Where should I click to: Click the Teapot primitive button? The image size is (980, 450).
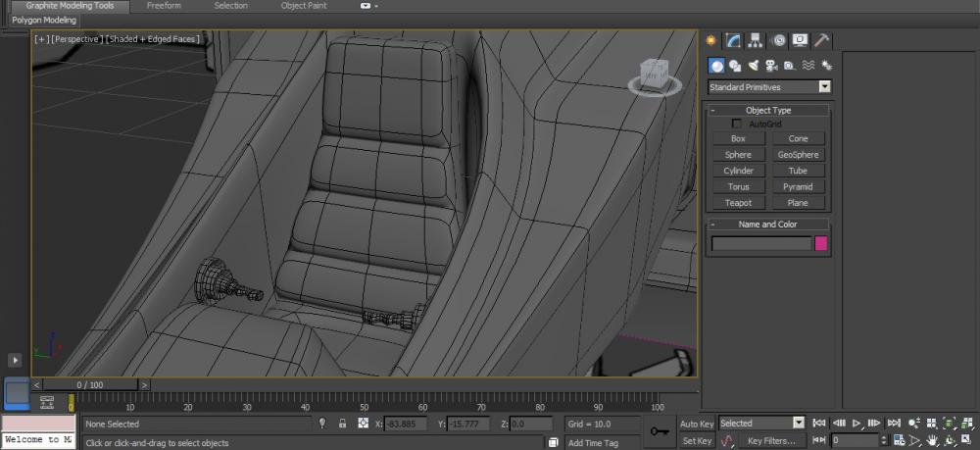(x=738, y=203)
